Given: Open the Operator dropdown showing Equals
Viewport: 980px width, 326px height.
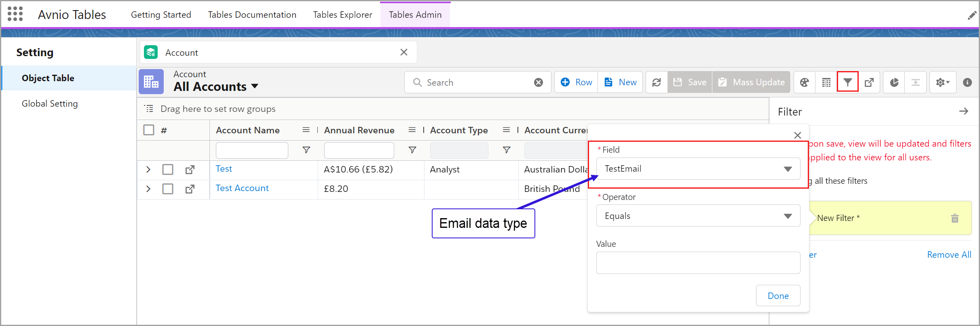Looking at the screenshot, I should [x=698, y=216].
